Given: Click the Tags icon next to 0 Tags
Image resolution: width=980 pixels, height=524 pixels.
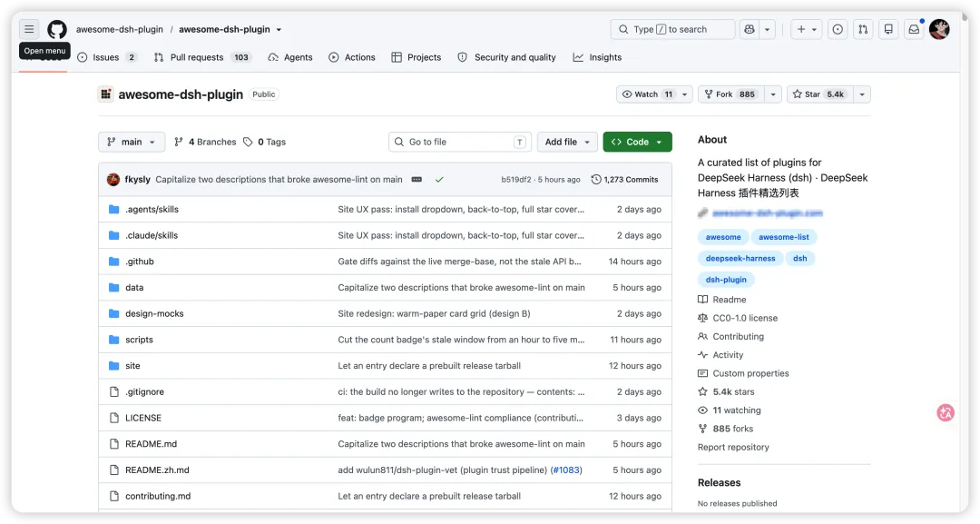Looking at the screenshot, I should click(x=248, y=142).
